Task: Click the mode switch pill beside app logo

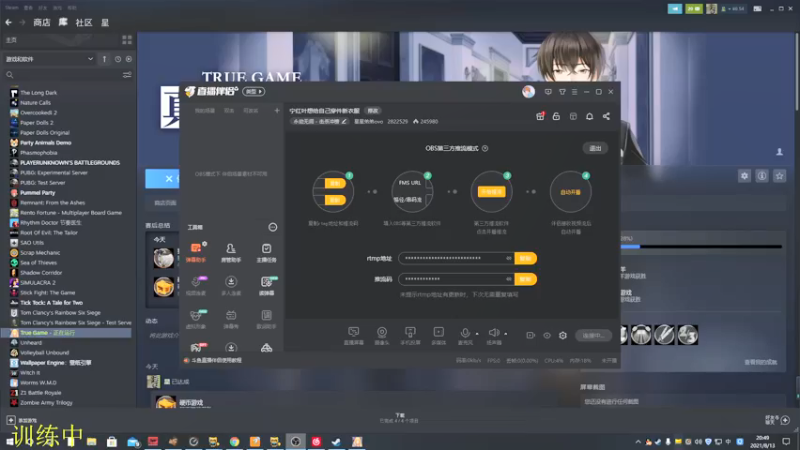Action: coord(254,91)
